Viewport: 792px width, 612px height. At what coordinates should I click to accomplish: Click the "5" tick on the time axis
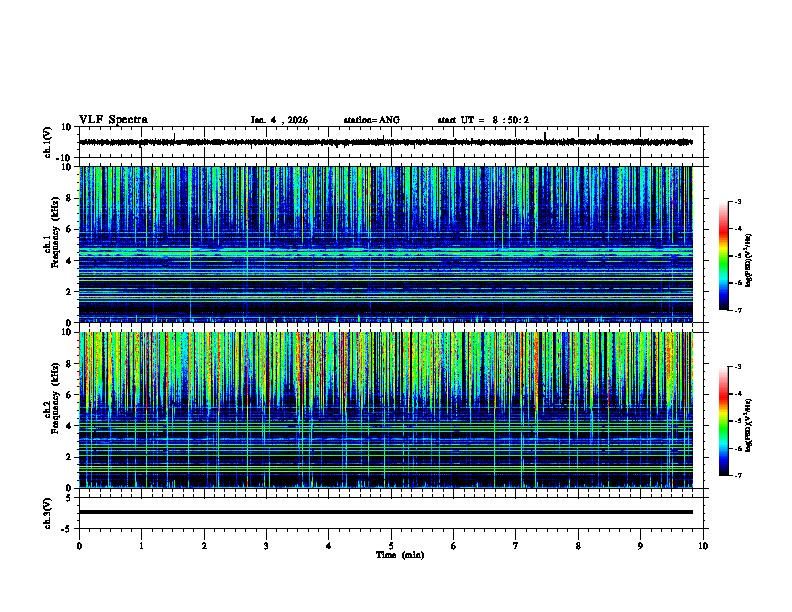[x=391, y=546]
